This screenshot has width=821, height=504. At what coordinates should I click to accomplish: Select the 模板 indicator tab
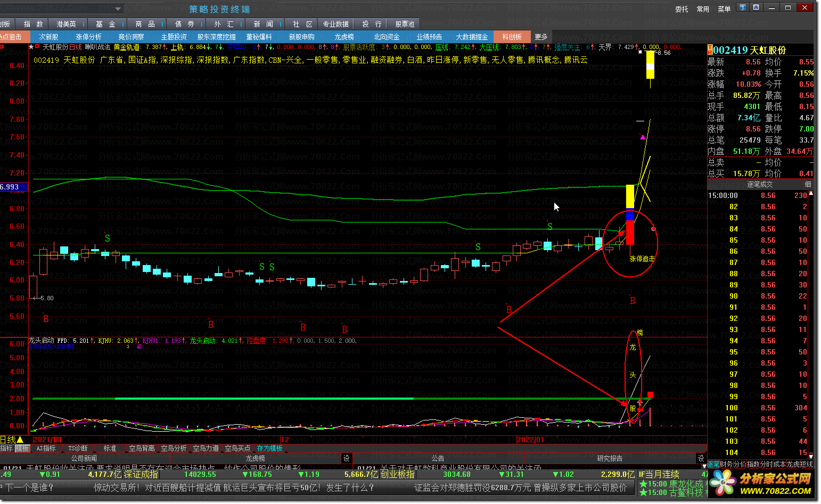22,449
